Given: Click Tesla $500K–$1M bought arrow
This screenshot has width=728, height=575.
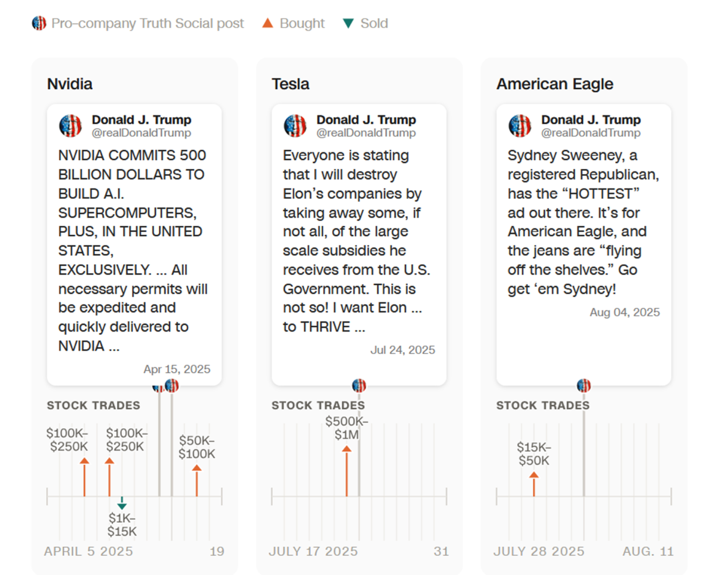Looking at the screenshot, I should coord(347,471).
